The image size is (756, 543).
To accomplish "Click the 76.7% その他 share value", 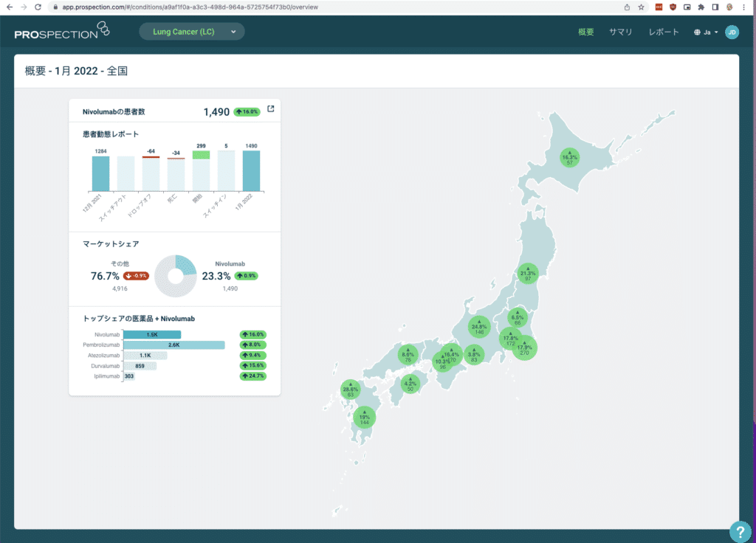I will [105, 276].
